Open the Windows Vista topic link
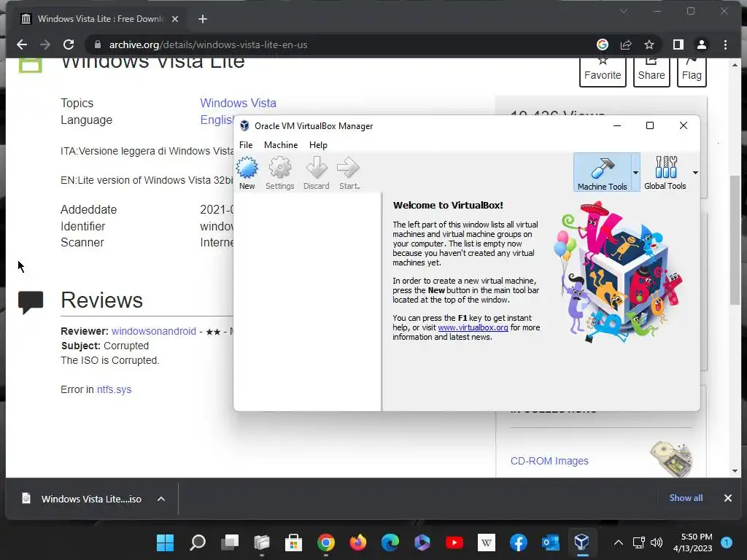Image resolution: width=747 pixels, height=560 pixels. point(238,103)
